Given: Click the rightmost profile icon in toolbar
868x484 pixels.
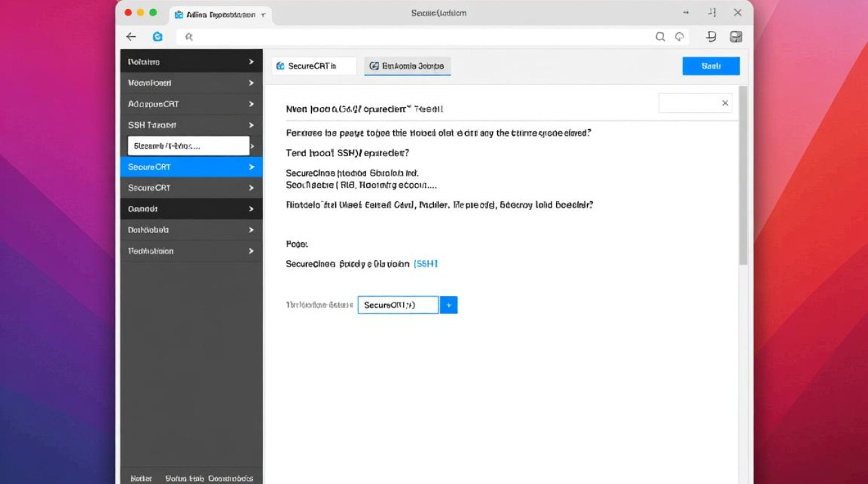Looking at the screenshot, I should coord(736,37).
